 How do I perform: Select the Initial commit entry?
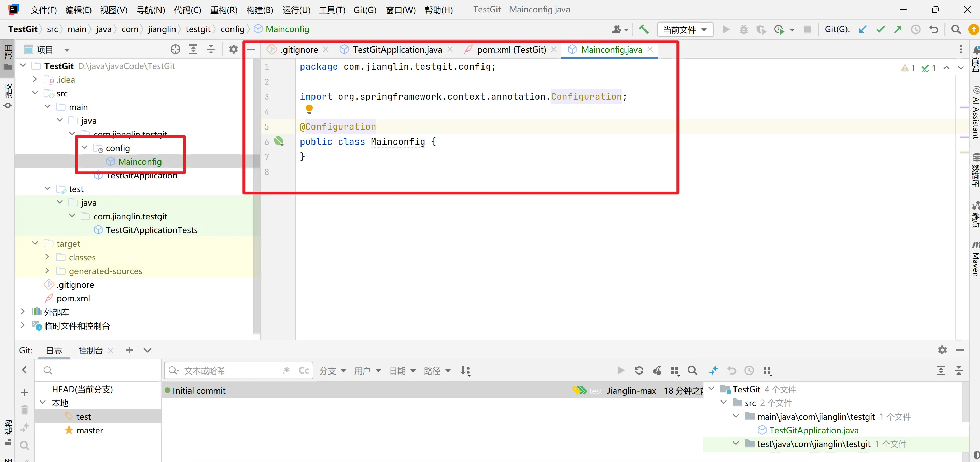(199, 391)
